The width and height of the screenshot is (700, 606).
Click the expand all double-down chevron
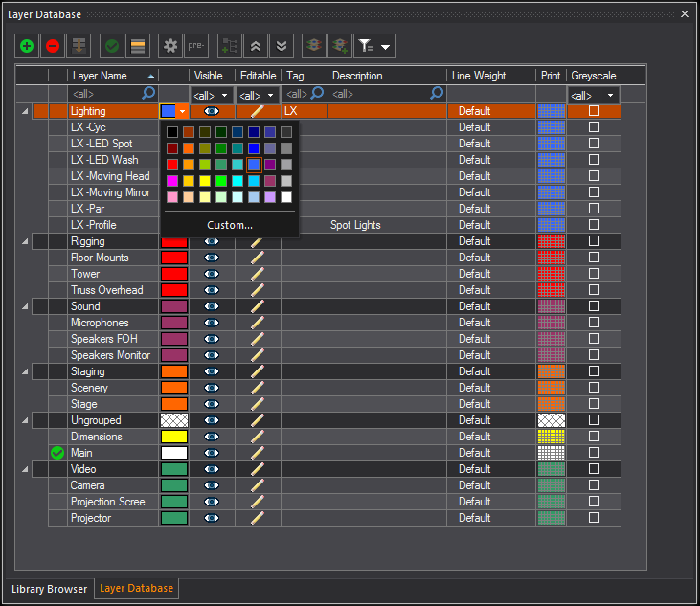[281, 46]
